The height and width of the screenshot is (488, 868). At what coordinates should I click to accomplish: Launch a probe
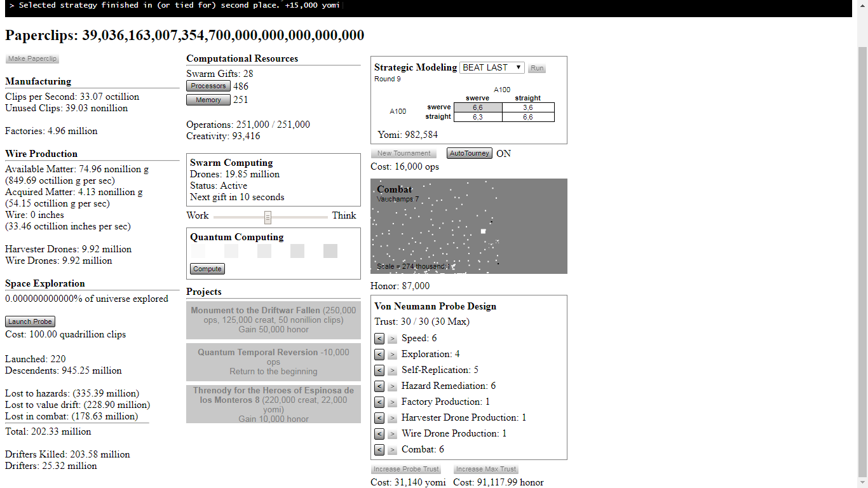pyautogui.click(x=30, y=322)
